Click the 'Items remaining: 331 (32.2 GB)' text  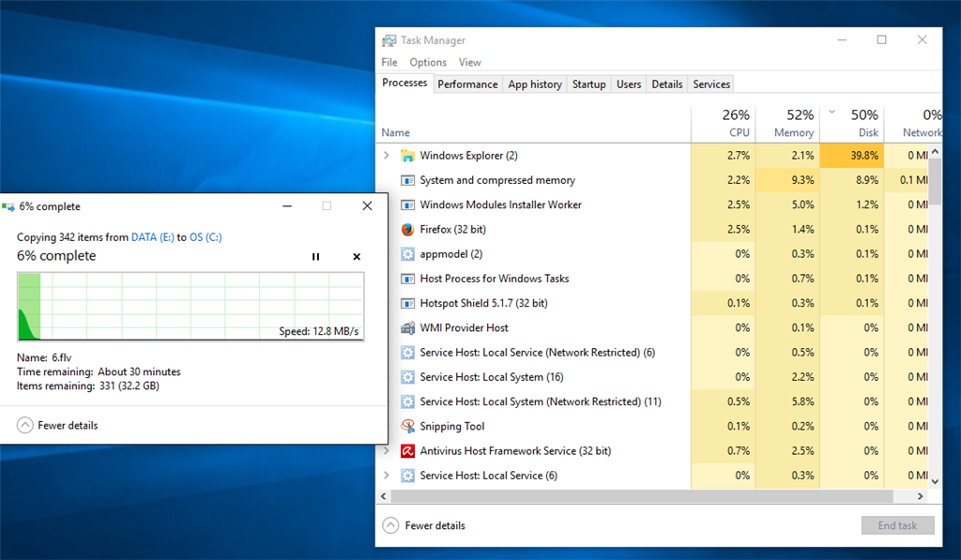pyautogui.click(x=87, y=386)
